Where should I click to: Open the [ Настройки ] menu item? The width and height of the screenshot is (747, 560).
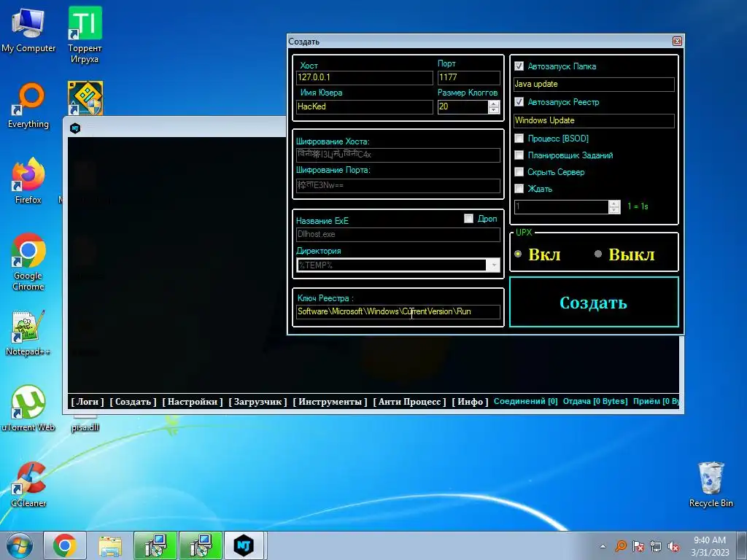pyautogui.click(x=193, y=402)
